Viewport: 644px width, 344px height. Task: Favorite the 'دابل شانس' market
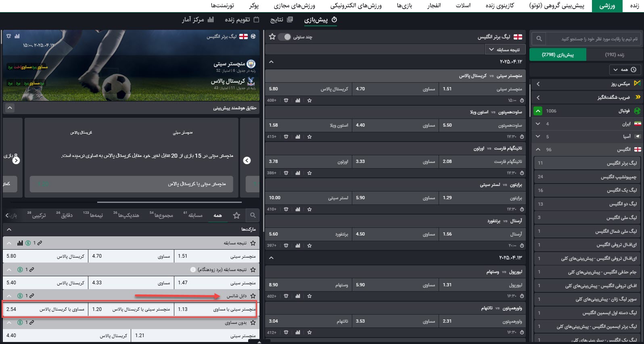(x=253, y=296)
